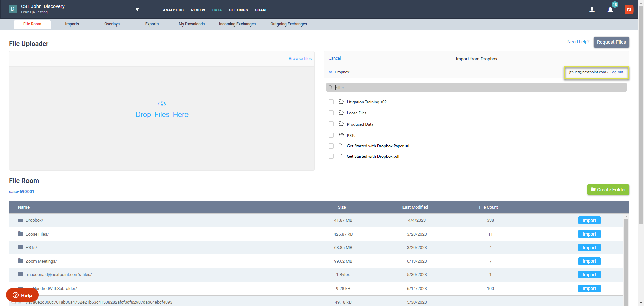The image size is (644, 306).
Task: Check the Litigation Training-r02 checkbox
Action: [331, 102]
